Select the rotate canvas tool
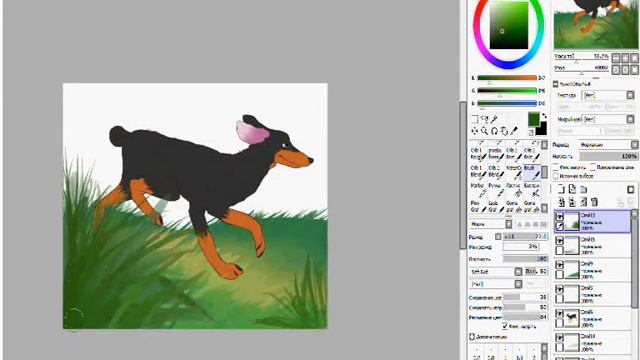The image size is (640, 360). [x=494, y=131]
